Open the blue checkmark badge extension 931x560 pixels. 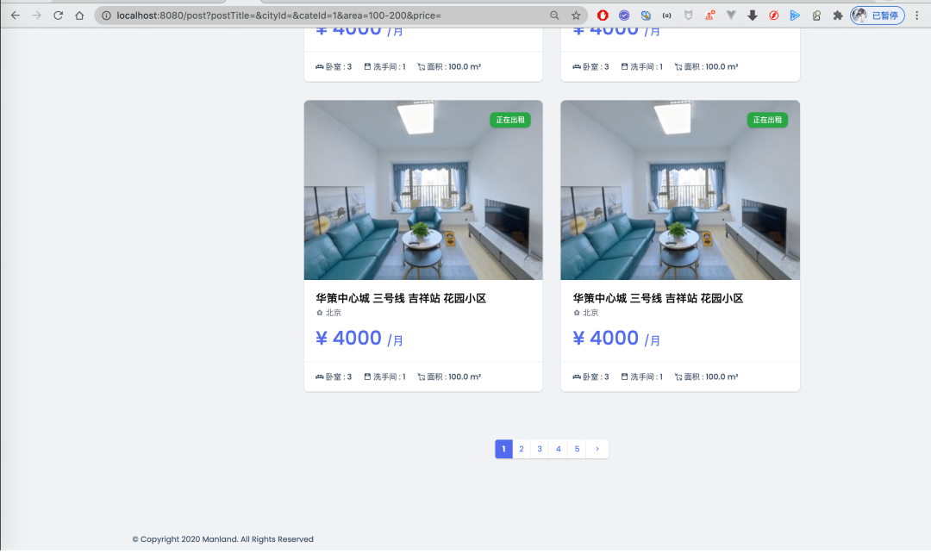[x=624, y=16]
